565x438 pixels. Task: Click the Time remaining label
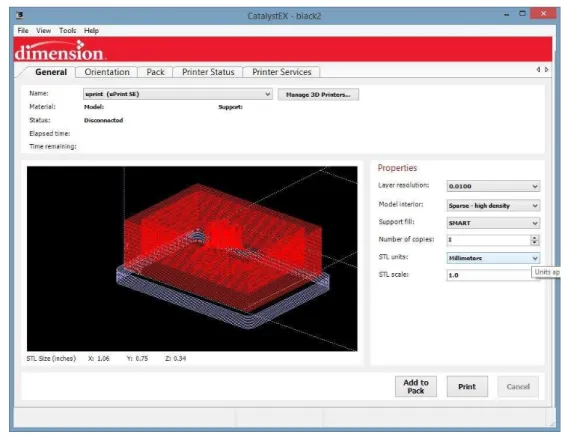click(53, 147)
